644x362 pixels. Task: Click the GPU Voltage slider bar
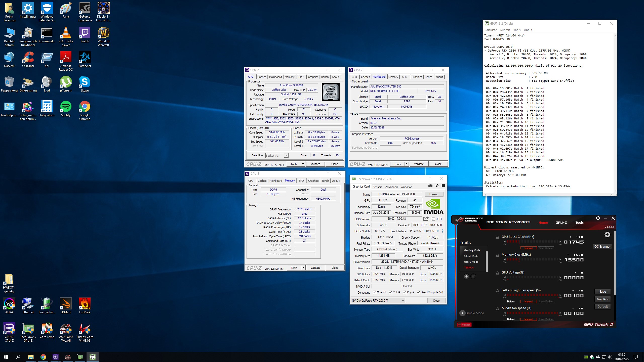point(532,277)
